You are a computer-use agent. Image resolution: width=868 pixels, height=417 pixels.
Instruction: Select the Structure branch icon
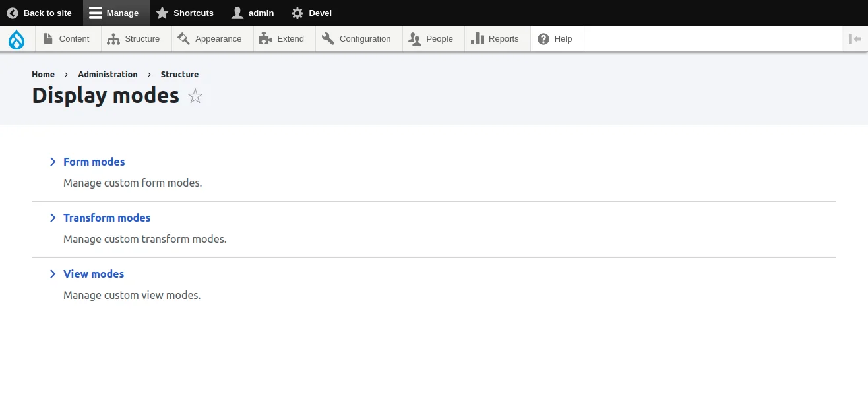[x=113, y=38]
